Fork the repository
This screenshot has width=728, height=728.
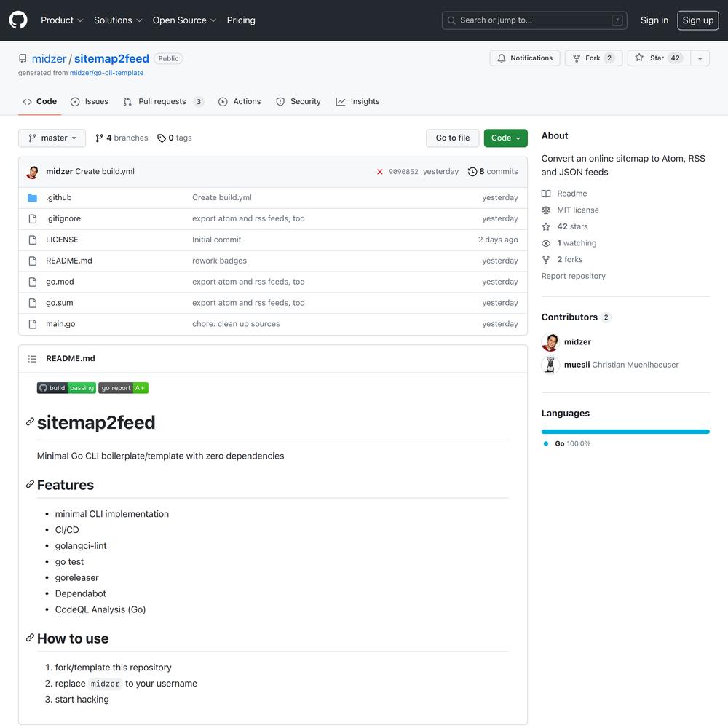[x=593, y=58]
